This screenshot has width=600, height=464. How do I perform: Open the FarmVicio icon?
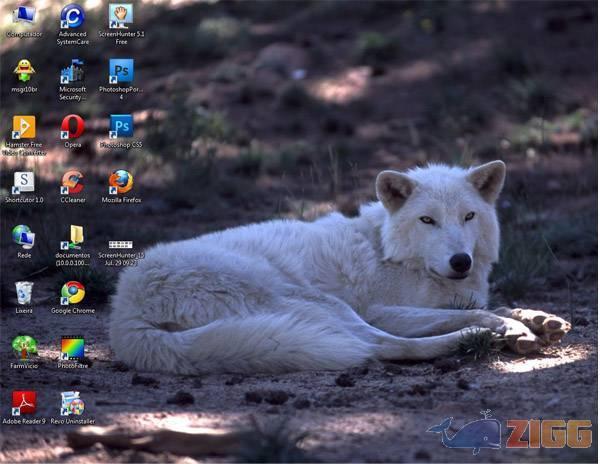24,347
